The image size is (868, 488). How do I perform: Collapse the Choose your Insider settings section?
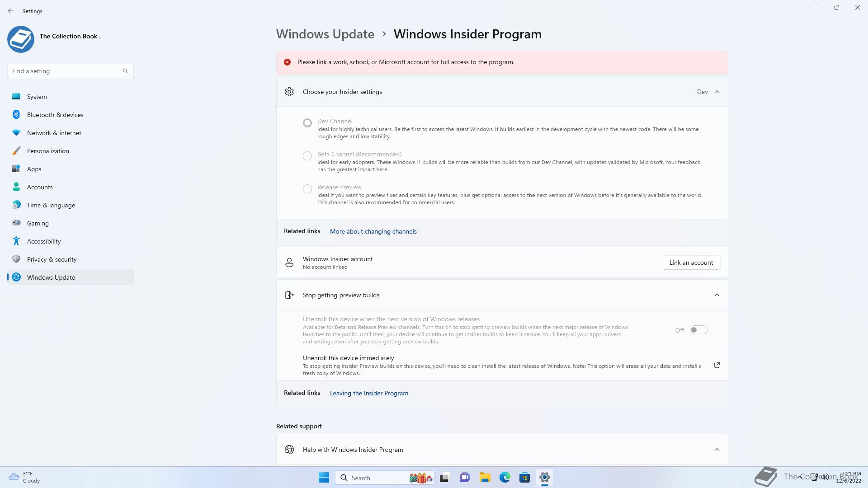click(x=717, y=92)
